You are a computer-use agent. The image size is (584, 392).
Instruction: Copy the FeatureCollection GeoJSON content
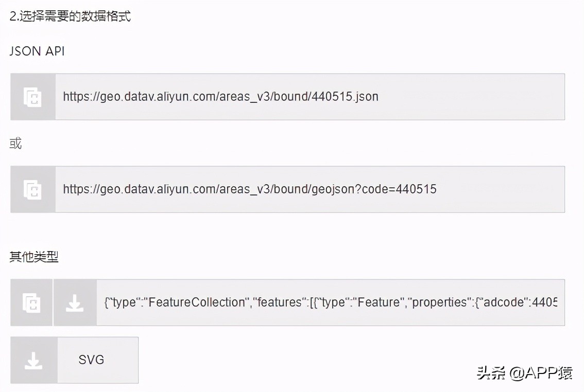pyautogui.click(x=31, y=302)
